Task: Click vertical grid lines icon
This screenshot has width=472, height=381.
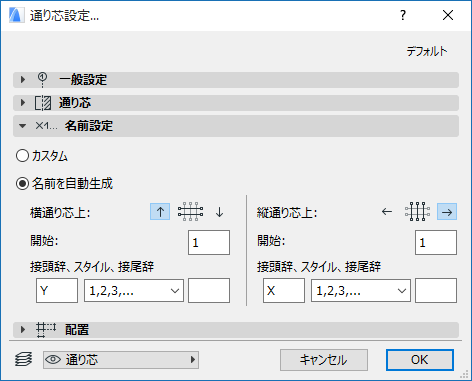Action: coord(417,212)
